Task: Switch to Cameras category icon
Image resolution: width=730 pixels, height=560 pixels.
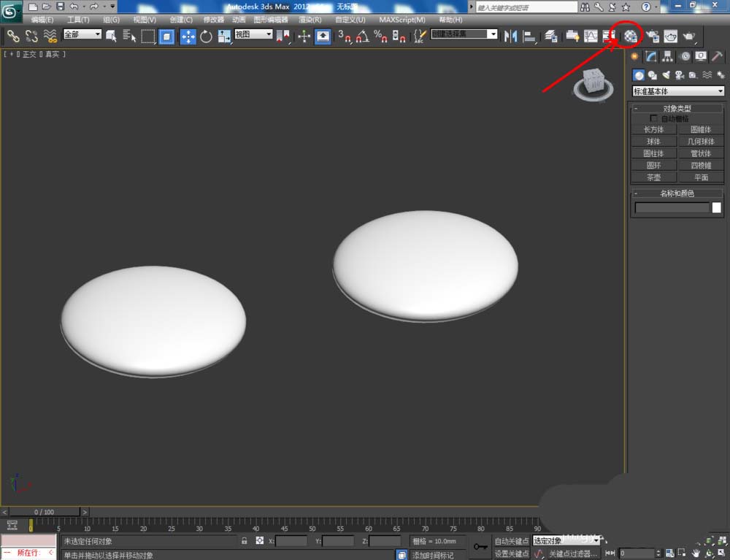Action: click(679, 74)
